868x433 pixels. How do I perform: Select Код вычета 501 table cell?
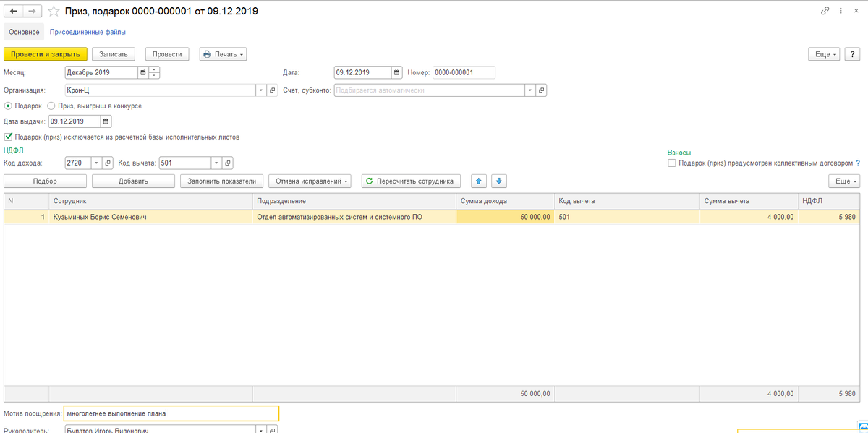coord(626,217)
